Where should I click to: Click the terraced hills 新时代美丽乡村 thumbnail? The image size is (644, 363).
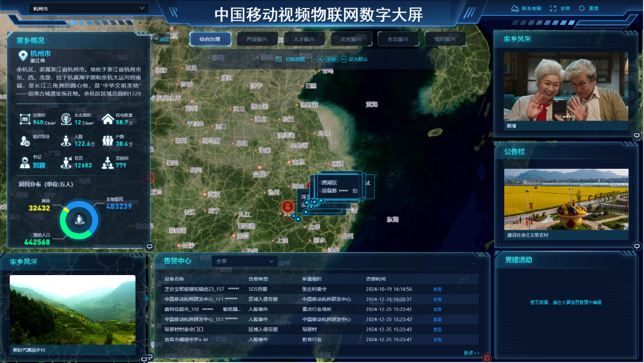pos(73,311)
